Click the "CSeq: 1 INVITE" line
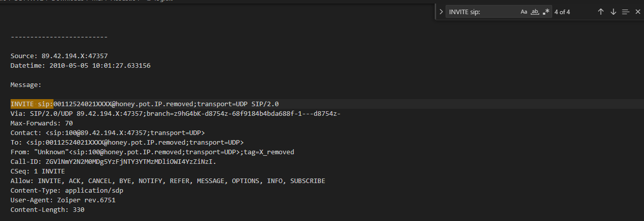Image resolution: width=644 pixels, height=221 pixels. 37,171
